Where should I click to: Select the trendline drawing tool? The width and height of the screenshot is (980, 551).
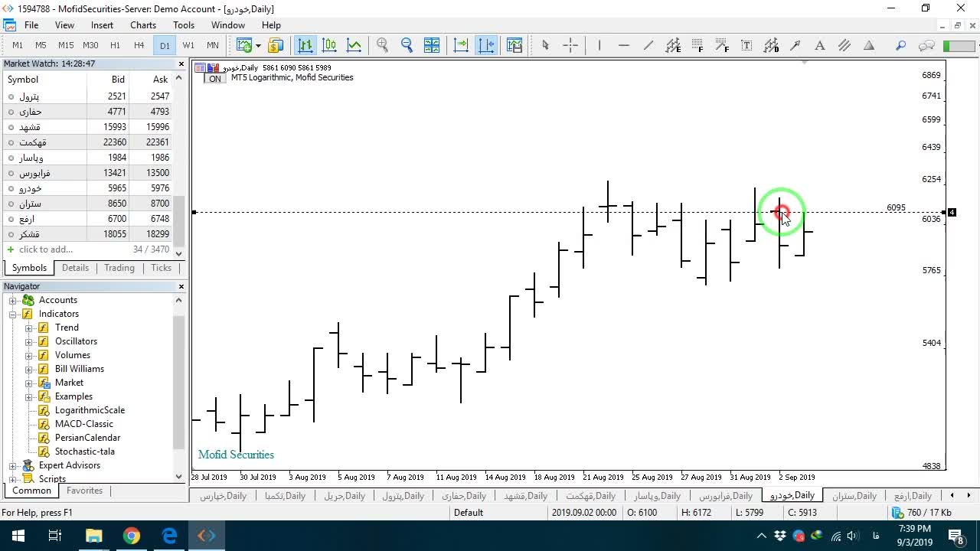648,45
